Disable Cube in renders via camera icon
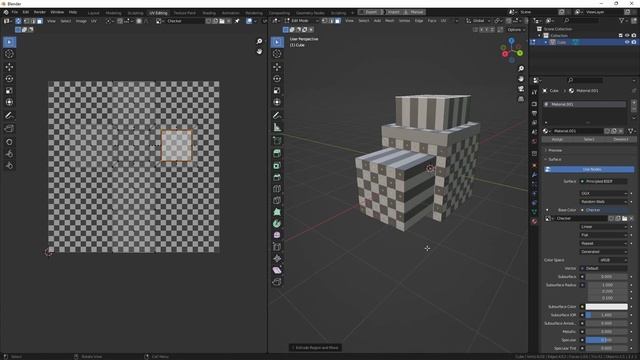Image resolution: width=640 pixels, height=360 pixels. click(634, 42)
